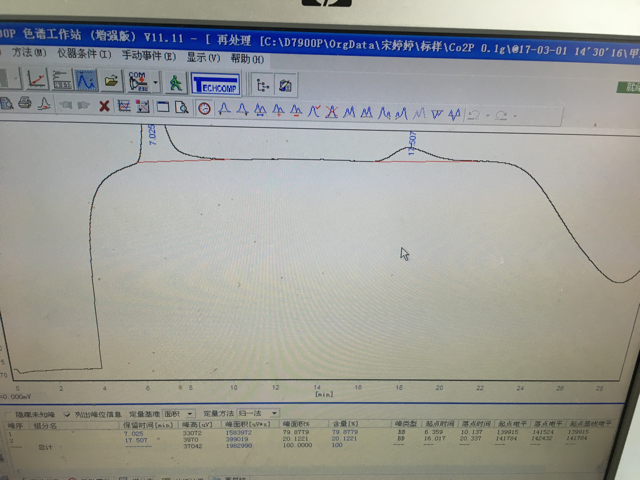Click the peak with horizontal arrow icon
This screenshot has height=481, width=640.
pyautogui.click(x=260, y=110)
